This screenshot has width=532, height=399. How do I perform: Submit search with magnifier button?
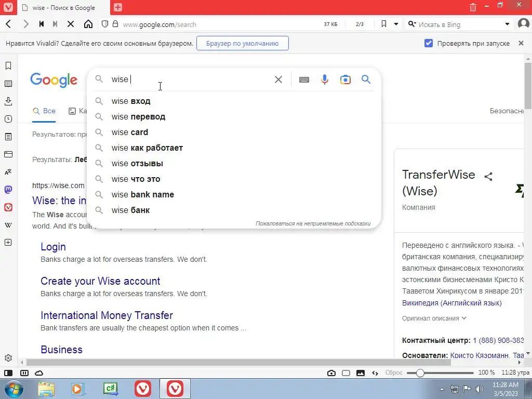click(366, 79)
